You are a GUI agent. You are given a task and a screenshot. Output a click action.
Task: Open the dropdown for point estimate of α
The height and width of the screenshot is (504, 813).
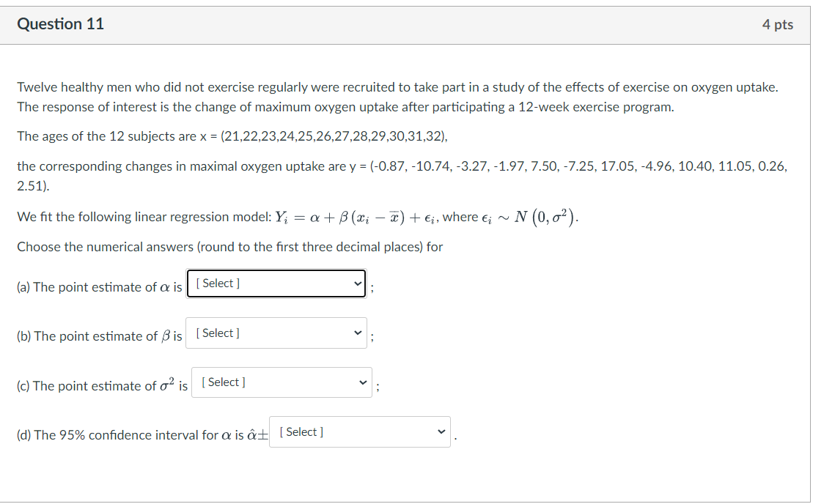coord(276,283)
